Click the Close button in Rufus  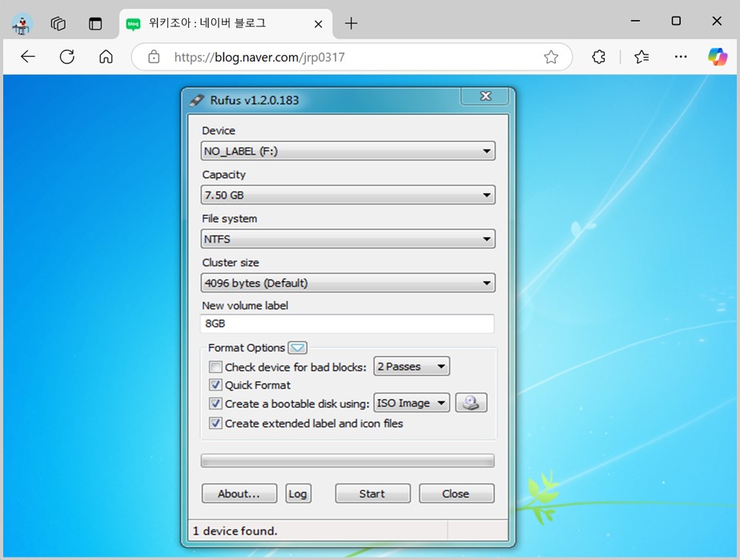pos(456,494)
